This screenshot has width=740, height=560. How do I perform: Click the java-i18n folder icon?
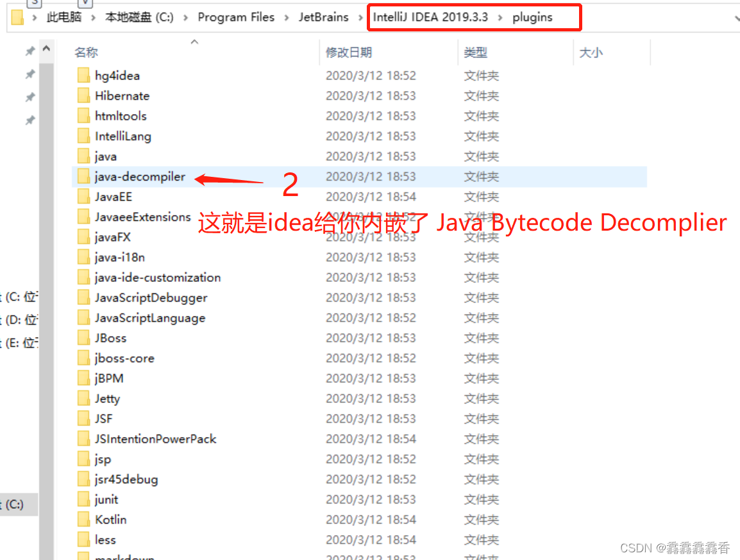83,258
